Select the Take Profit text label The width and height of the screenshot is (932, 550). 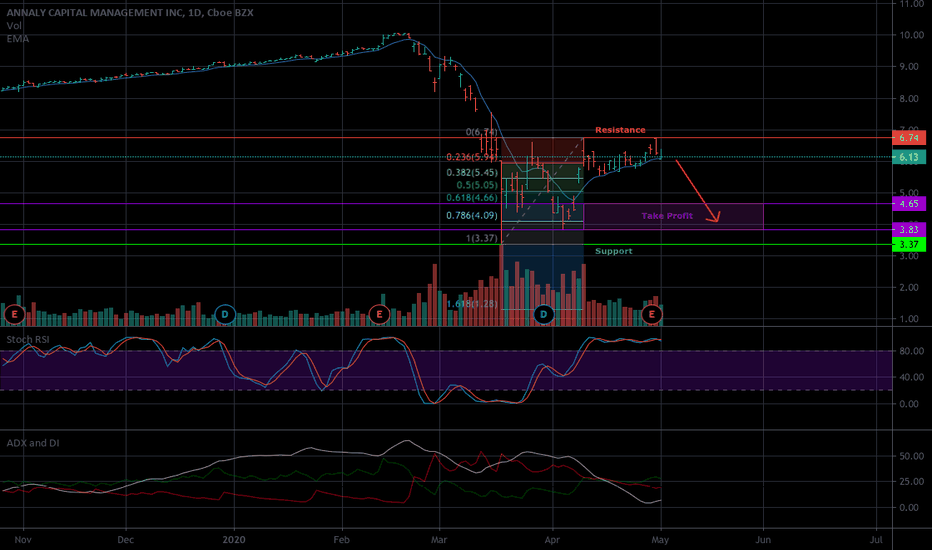click(x=667, y=216)
